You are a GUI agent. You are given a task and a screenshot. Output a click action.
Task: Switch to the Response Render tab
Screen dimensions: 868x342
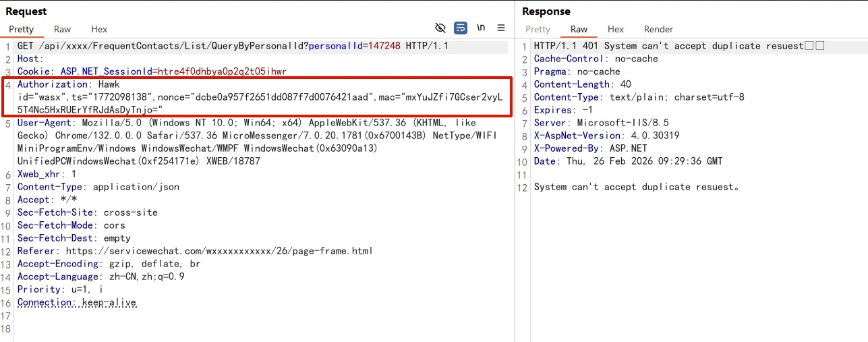pyautogui.click(x=658, y=29)
